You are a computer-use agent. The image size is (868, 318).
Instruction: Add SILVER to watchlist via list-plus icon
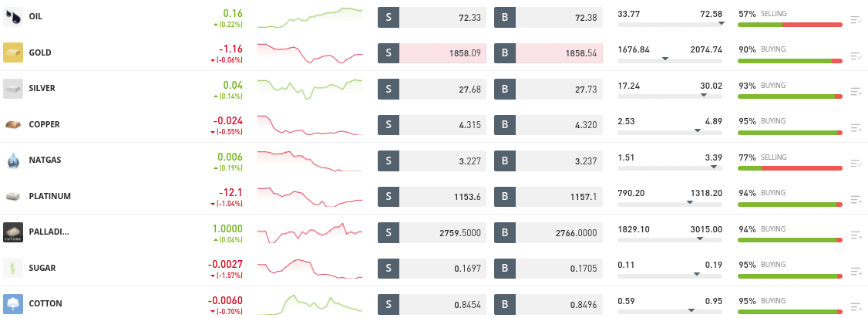click(856, 92)
